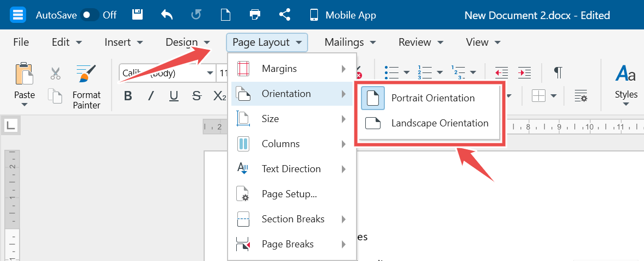Click the Cut scissors icon

click(56, 74)
